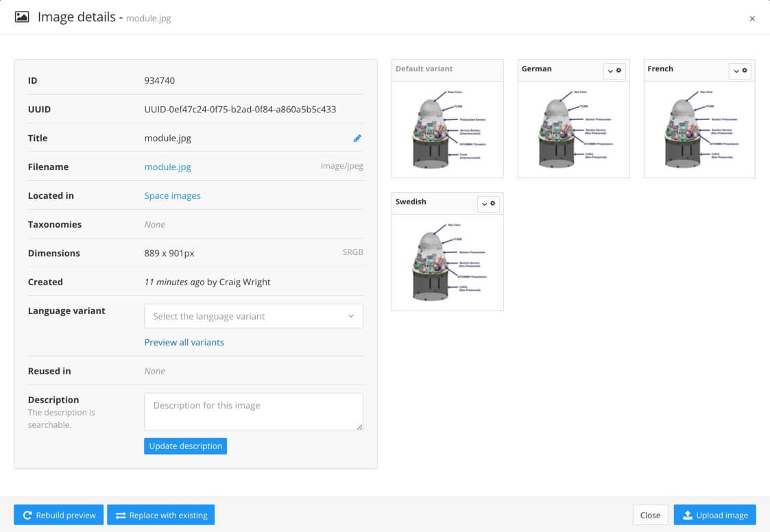Open the Default variant thumbnail
The image size is (770, 532).
click(x=447, y=128)
